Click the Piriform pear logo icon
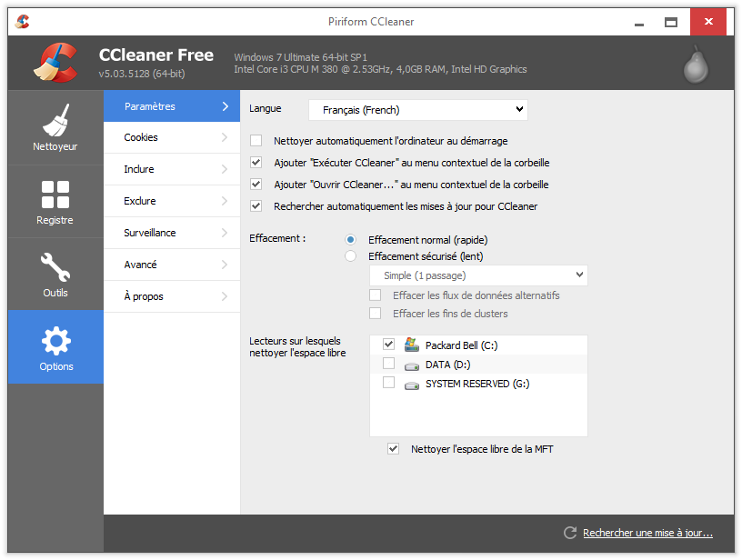The width and height of the screenshot is (742, 560). (x=697, y=64)
